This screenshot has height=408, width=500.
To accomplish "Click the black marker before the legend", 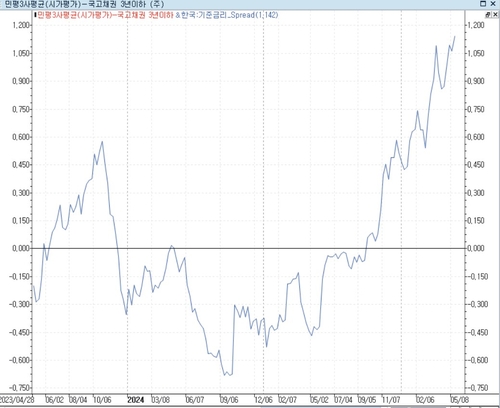I will pyautogui.click(x=35, y=15).
